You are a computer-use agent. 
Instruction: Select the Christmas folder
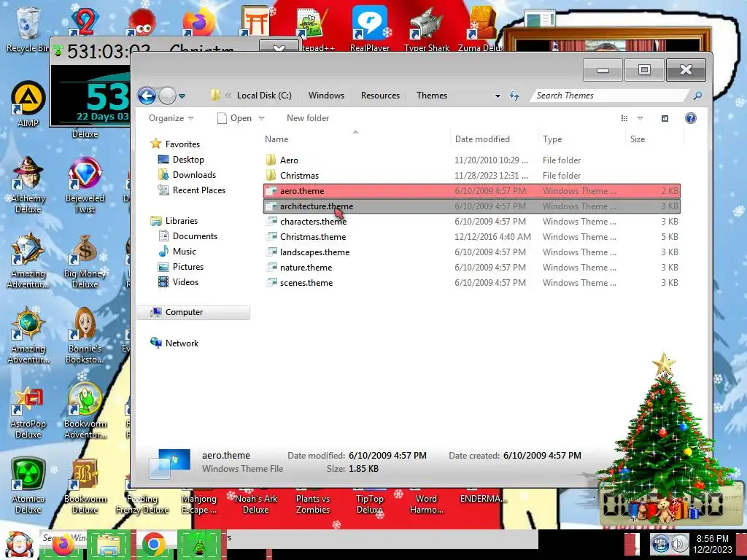tap(472, 175)
